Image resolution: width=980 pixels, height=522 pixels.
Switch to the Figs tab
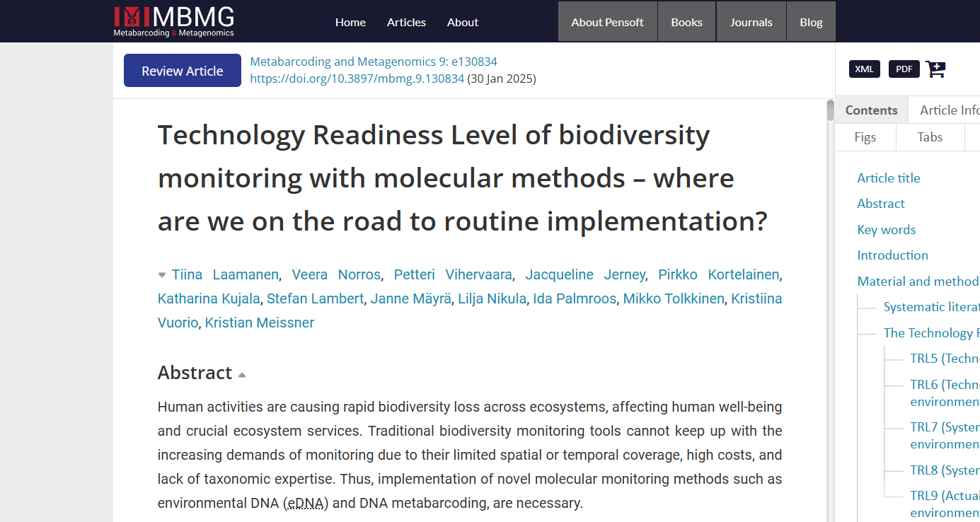point(865,137)
